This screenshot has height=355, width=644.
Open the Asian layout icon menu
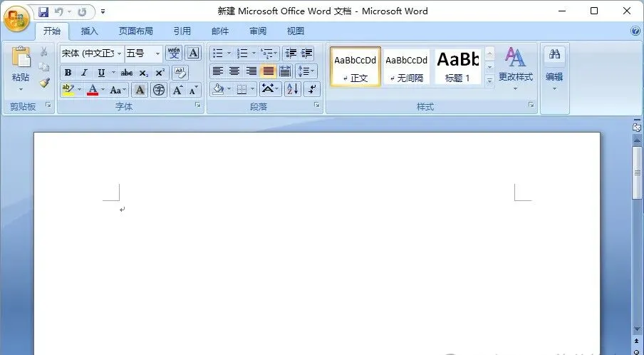(270, 89)
